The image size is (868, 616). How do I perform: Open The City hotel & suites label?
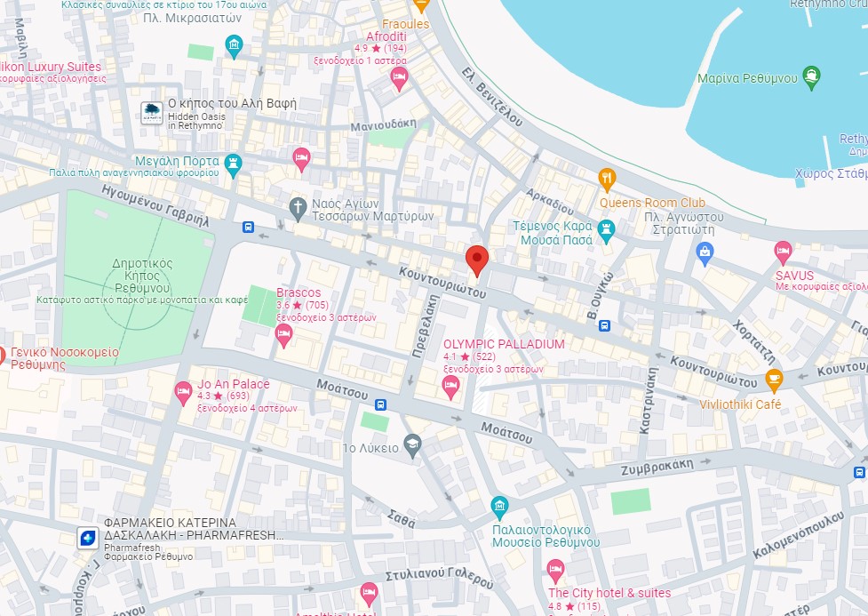point(609,593)
